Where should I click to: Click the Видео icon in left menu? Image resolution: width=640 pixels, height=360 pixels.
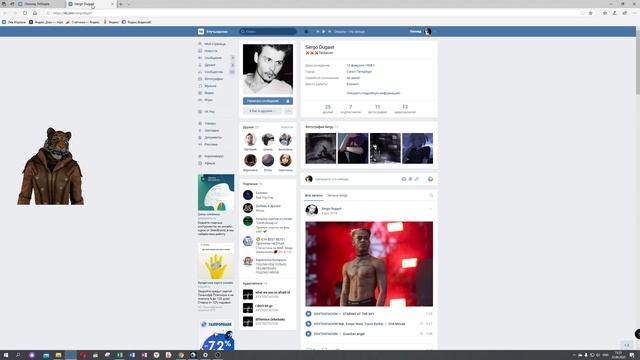click(x=200, y=93)
